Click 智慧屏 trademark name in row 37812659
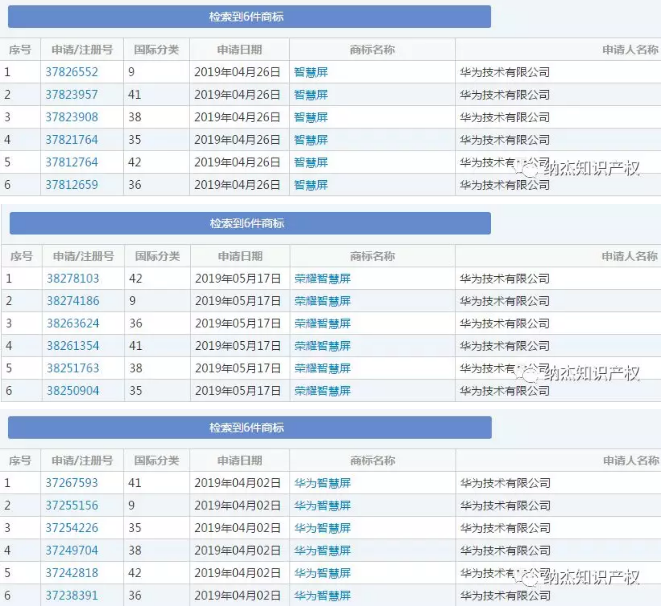 [311, 185]
